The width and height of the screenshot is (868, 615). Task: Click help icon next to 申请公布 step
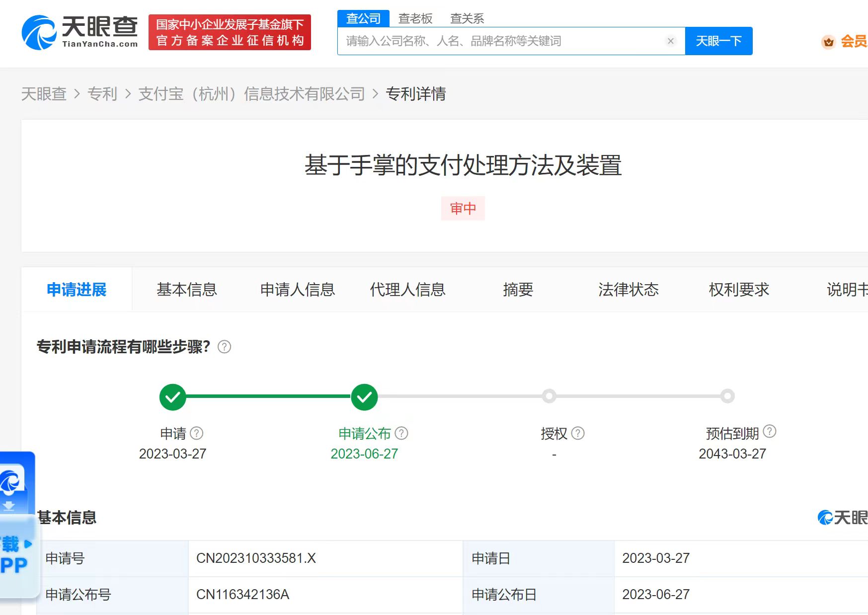(401, 433)
